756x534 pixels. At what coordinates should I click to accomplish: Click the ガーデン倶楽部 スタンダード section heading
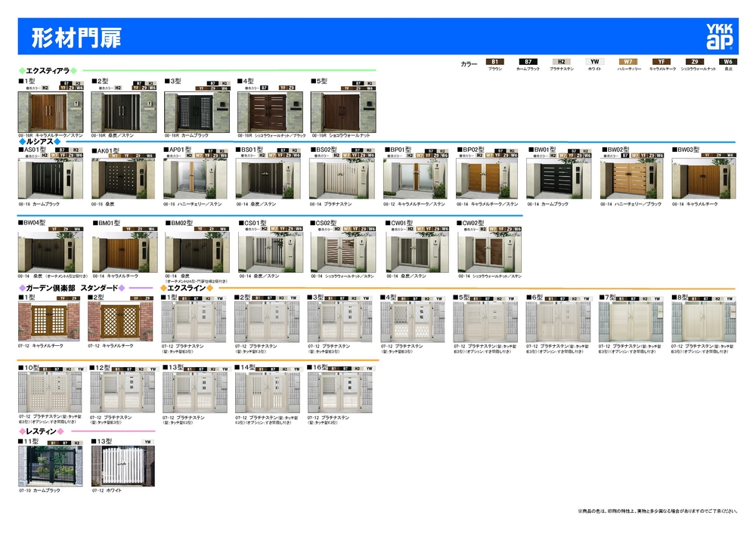pyautogui.click(x=72, y=288)
